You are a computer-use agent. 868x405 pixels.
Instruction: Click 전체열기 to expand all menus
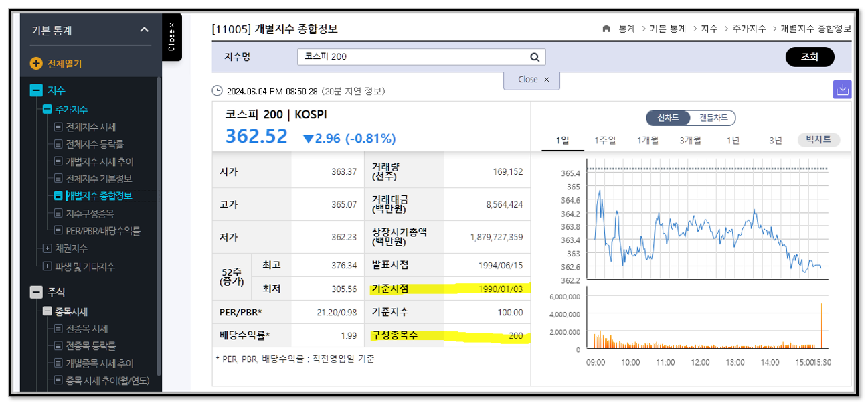click(x=64, y=64)
